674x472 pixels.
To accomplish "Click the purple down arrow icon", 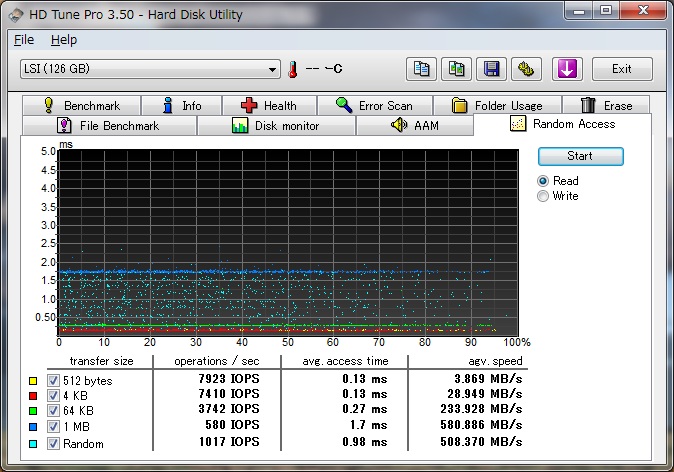I will 566,69.
